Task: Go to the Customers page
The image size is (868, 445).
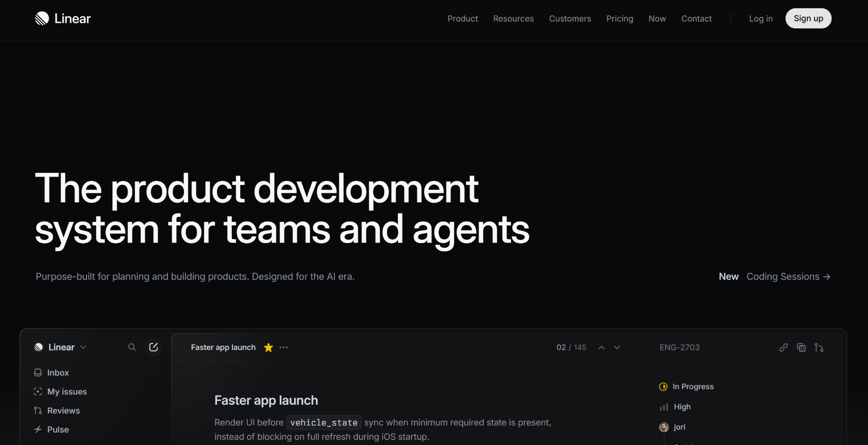Action: click(x=570, y=19)
